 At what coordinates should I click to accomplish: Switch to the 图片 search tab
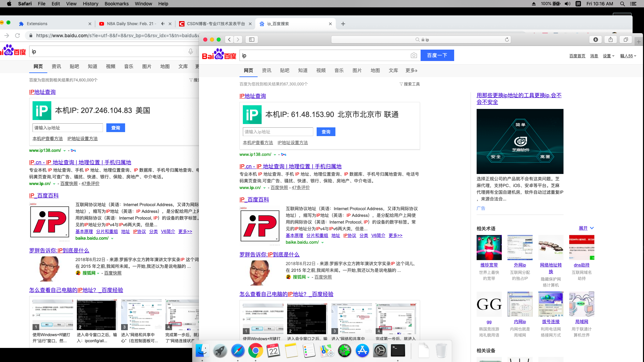[x=357, y=70]
